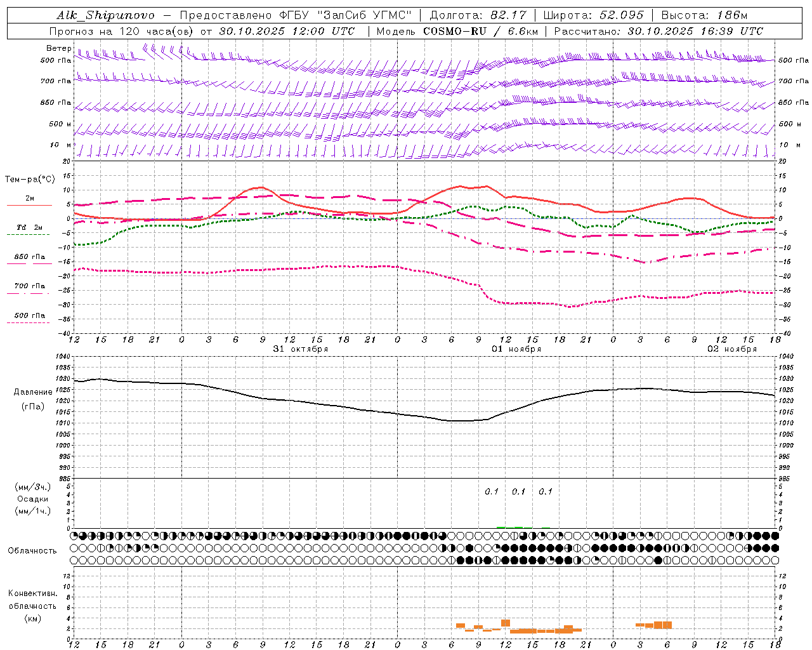
Task: Click the 500 гПа temperature legend entry
Action: coord(29,315)
